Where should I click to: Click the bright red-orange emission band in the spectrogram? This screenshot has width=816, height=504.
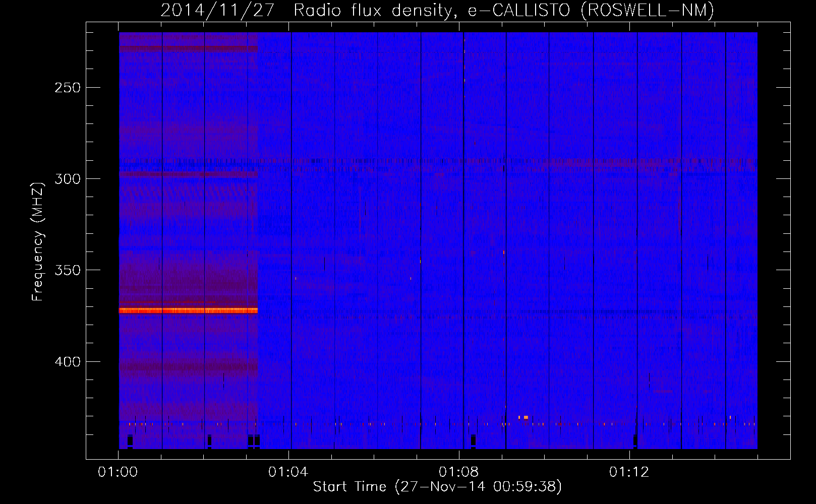[188, 310]
